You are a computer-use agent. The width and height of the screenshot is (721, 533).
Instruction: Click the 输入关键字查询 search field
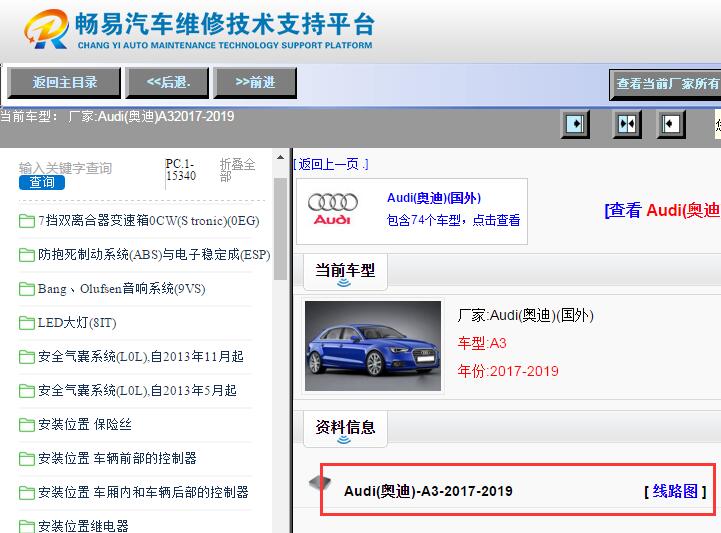point(66,168)
